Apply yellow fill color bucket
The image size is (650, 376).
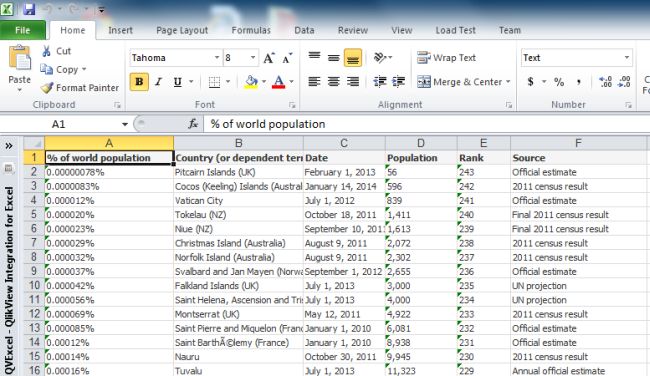click(x=251, y=82)
